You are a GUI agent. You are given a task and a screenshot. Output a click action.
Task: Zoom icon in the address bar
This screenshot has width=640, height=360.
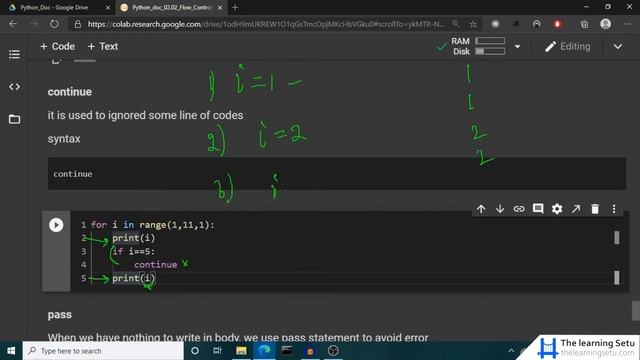click(x=456, y=24)
